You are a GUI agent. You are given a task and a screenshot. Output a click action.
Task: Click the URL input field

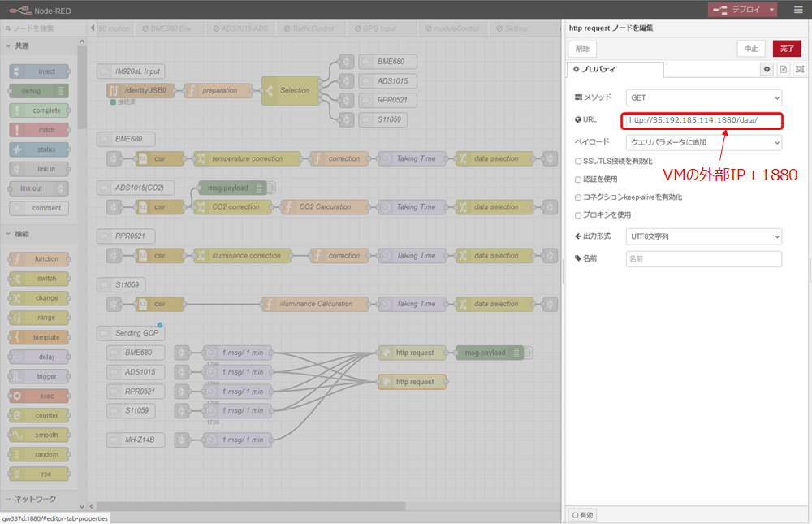(702, 120)
